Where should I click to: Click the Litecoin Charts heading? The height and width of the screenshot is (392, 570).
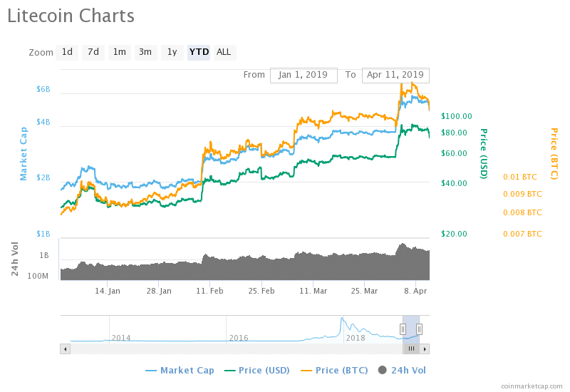coord(71,16)
